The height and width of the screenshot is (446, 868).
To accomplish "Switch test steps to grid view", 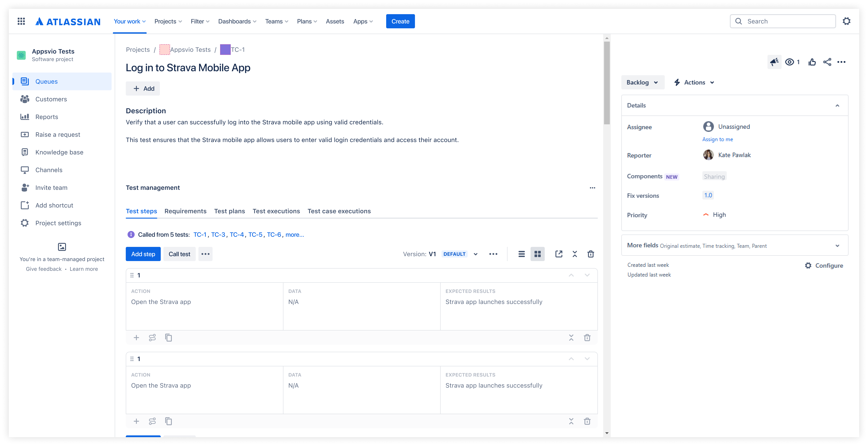I will click(x=537, y=254).
